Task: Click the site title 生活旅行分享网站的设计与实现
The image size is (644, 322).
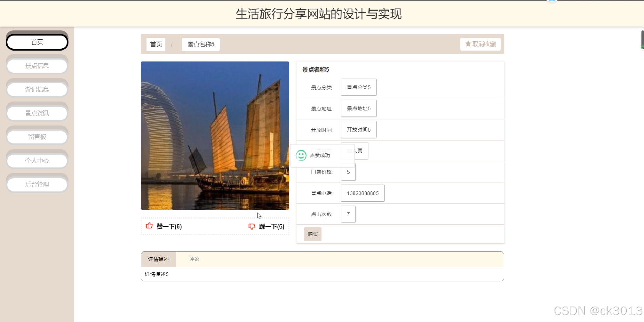Action: click(319, 14)
